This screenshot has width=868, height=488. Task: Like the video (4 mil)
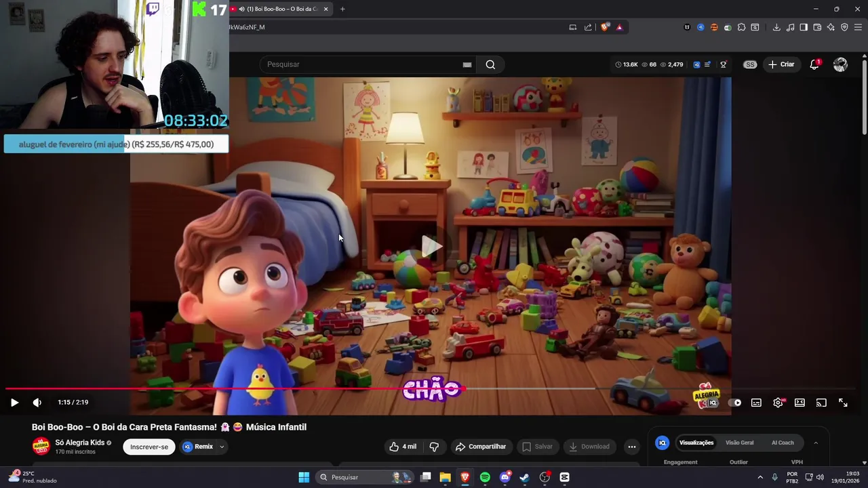pyautogui.click(x=403, y=447)
